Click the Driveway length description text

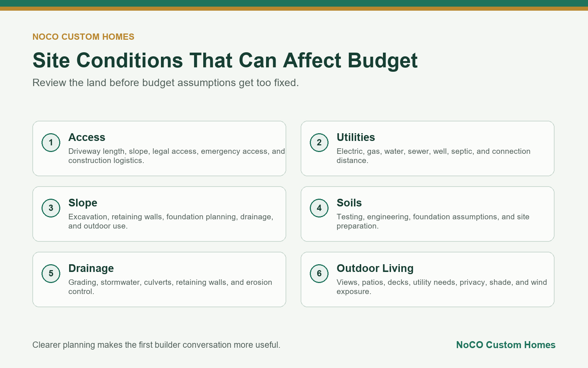[177, 156]
